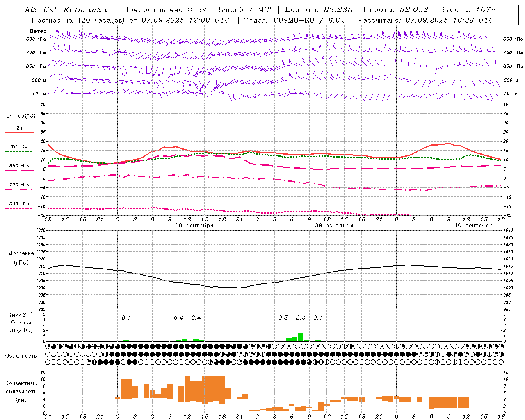525x420 pixels.
Task: Select the Td 2м dew point legend entry
Action: 19,147
